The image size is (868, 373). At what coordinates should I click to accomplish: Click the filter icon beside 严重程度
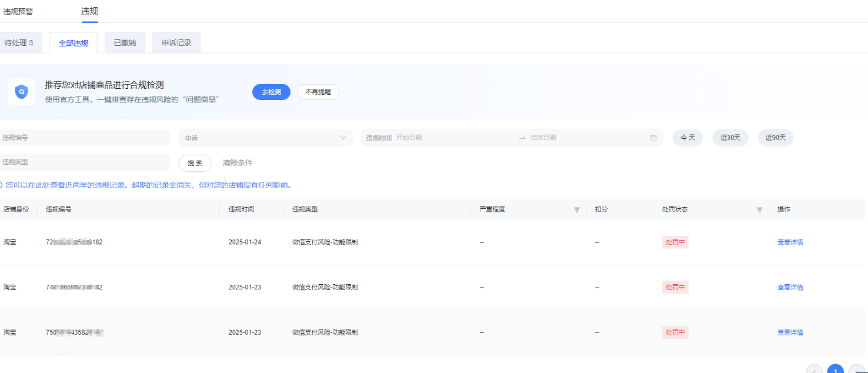577,209
